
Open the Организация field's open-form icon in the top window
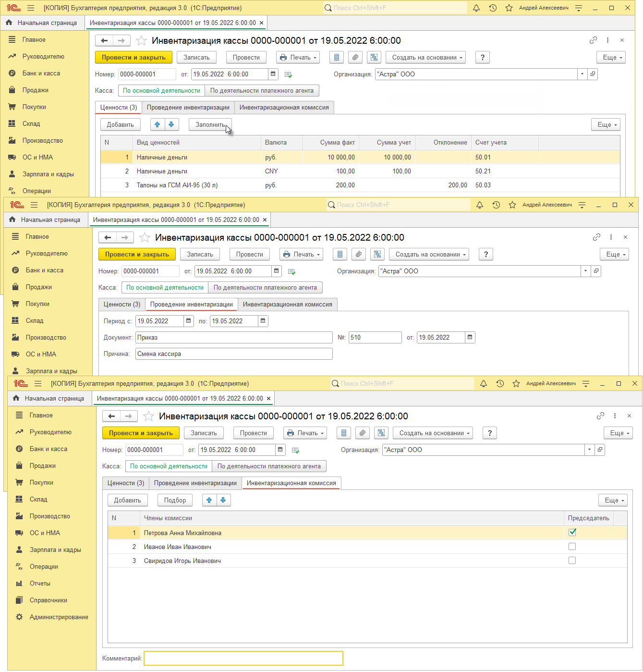click(593, 74)
